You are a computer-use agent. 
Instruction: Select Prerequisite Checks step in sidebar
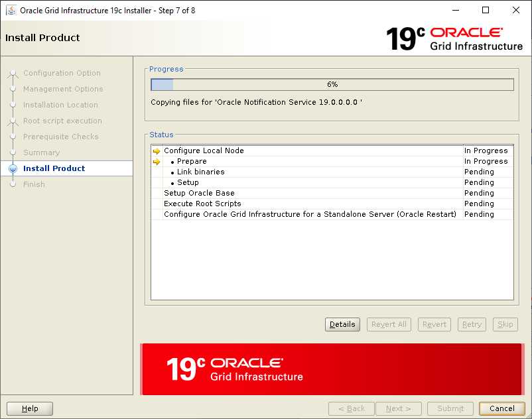(61, 137)
